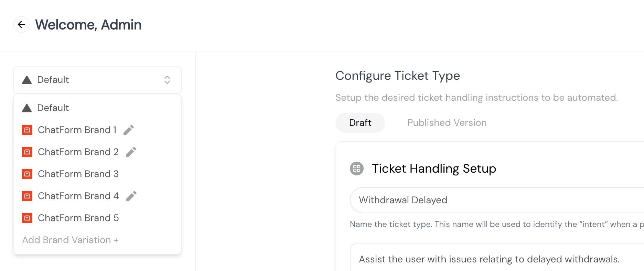Open the Published Version tab

[447, 123]
